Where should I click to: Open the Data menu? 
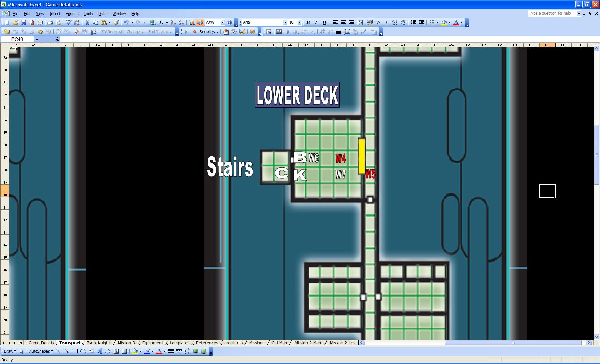(x=102, y=14)
